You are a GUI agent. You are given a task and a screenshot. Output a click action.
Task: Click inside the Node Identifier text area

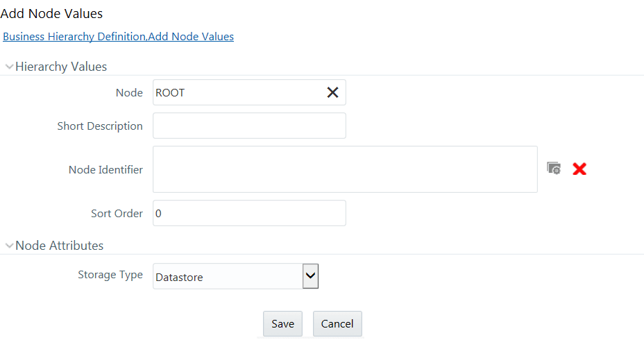tap(345, 169)
